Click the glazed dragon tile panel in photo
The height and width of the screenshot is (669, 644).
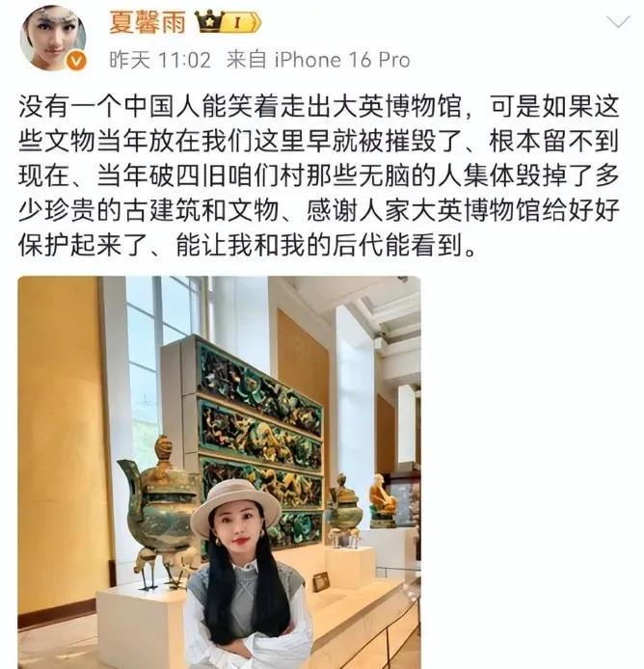pyautogui.click(x=259, y=443)
